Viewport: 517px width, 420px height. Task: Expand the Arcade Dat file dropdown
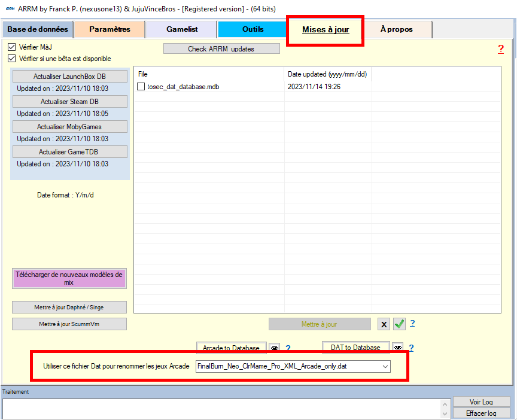pyautogui.click(x=385, y=366)
